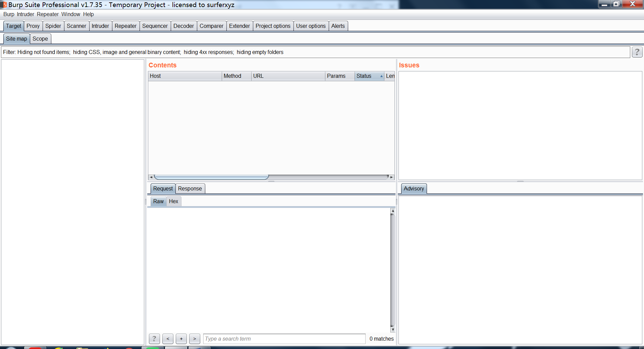Switch to Hex view
Viewport: 644px width, 349px height.
[x=173, y=201]
